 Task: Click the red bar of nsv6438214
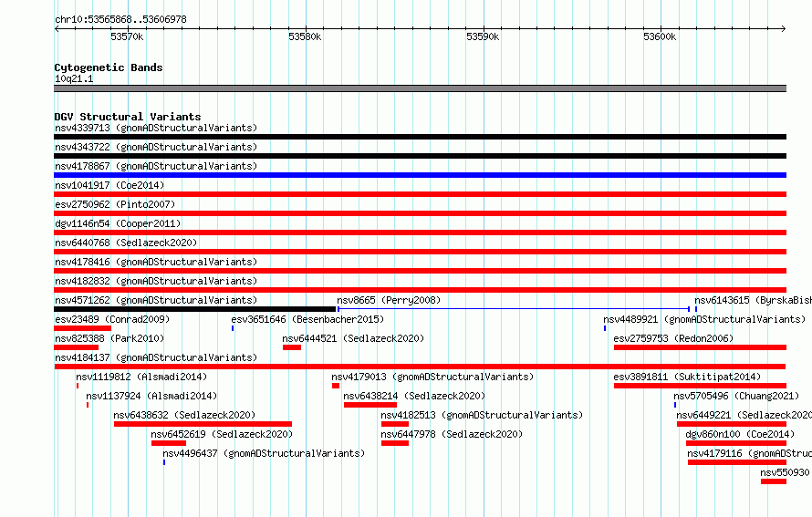pos(370,405)
